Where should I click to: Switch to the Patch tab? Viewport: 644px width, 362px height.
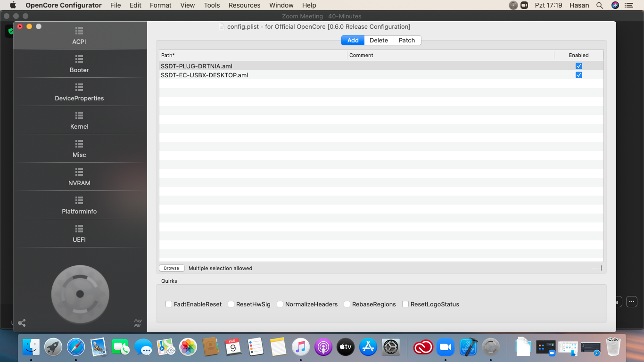[407, 41]
